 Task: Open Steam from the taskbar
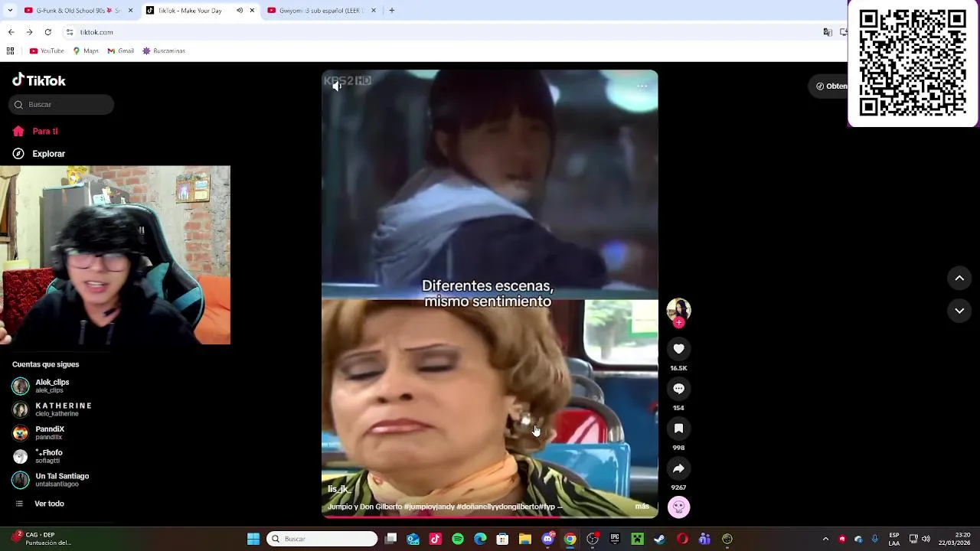pos(659,539)
